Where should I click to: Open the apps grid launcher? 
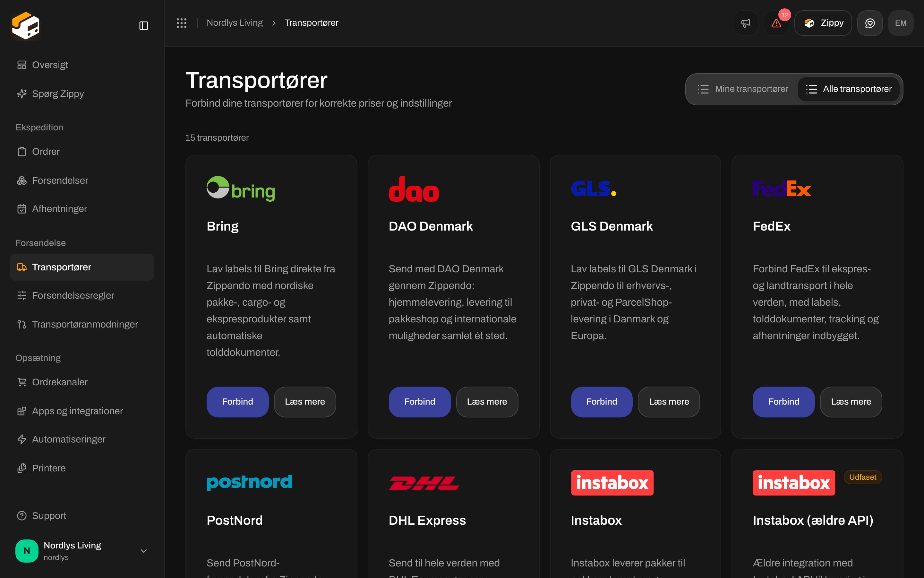(x=181, y=23)
